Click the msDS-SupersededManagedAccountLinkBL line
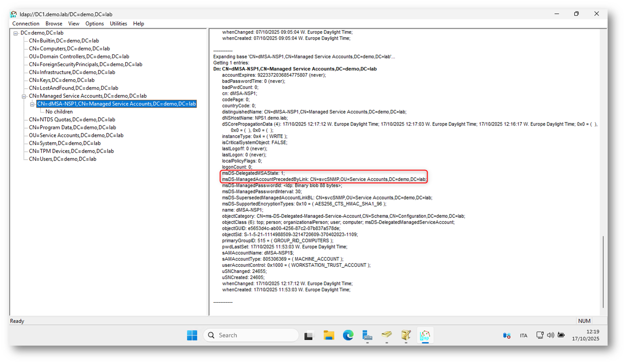The height and width of the screenshot is (364, 626). click(327, 198)
